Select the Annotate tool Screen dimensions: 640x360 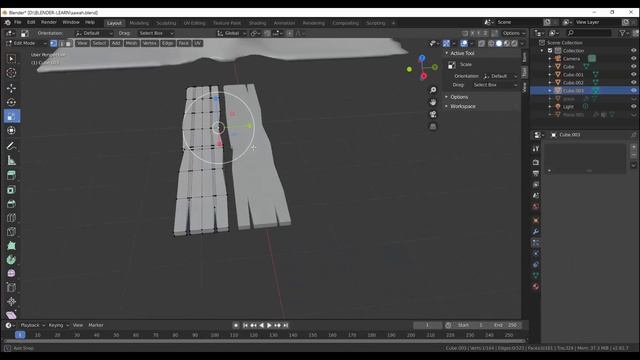point(11,146)
